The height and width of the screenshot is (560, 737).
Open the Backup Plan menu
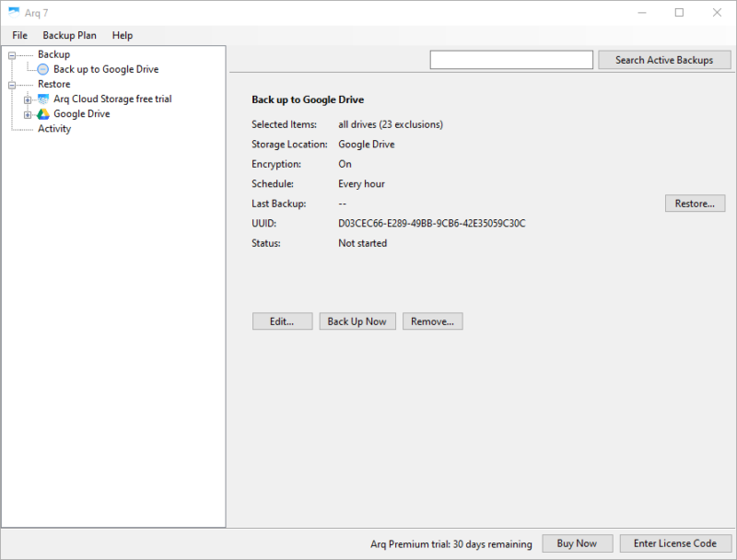coord(68,35)
